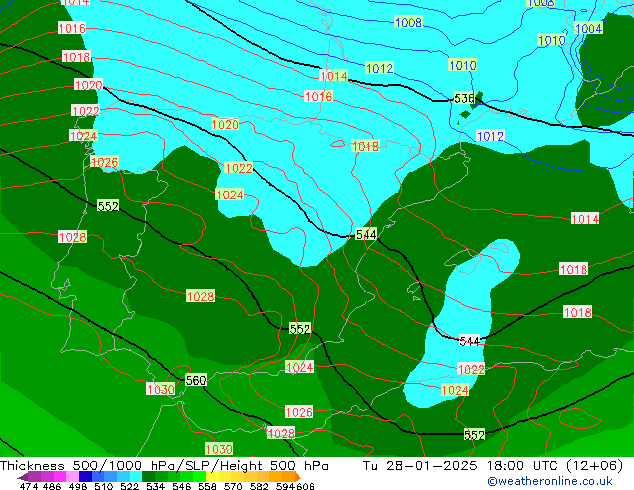
Task: Pick the dark blue swatch in the legend
Action: point(85,477)
